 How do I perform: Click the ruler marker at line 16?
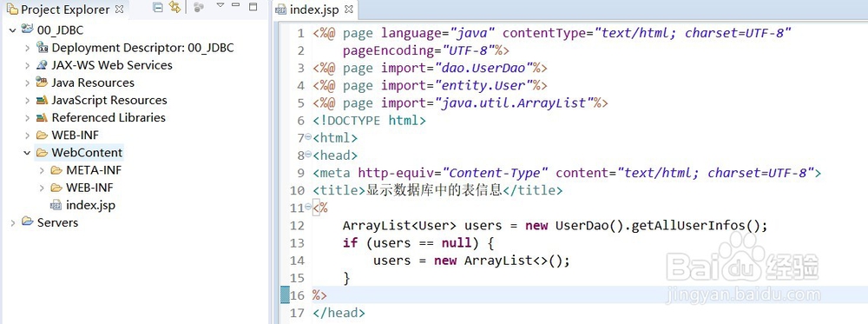[285, 294]
